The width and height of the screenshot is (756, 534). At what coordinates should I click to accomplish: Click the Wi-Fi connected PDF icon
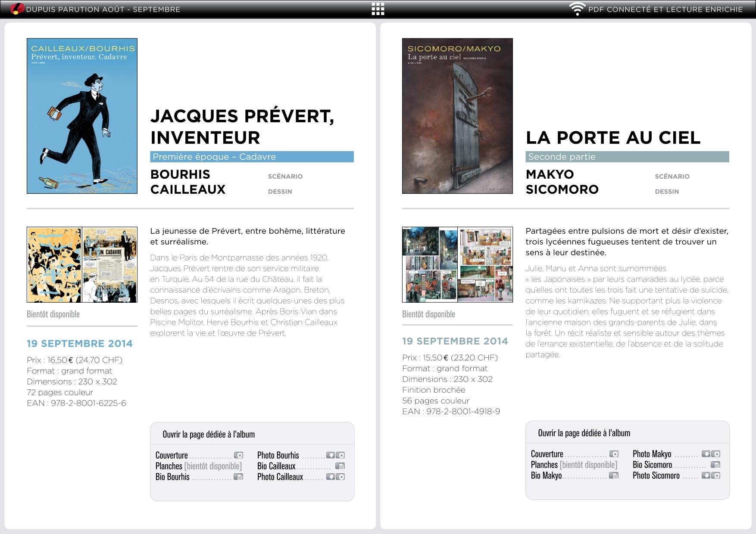[577, 9]
